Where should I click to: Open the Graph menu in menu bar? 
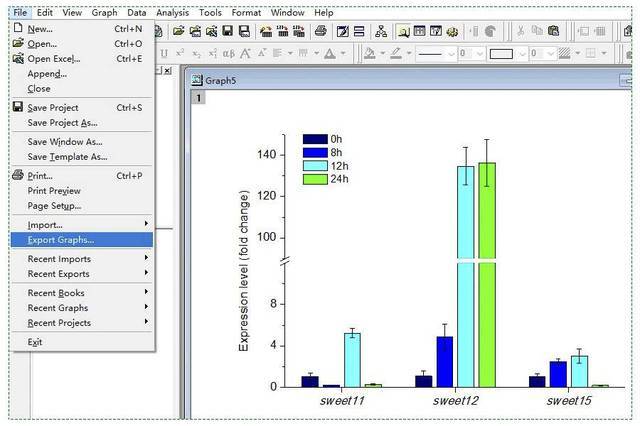(104, 13)
